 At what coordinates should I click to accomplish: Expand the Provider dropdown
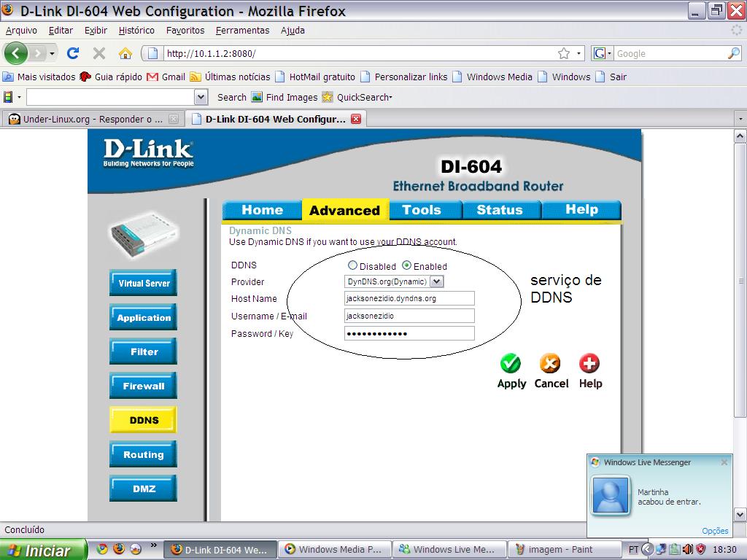tap(436, 281)
